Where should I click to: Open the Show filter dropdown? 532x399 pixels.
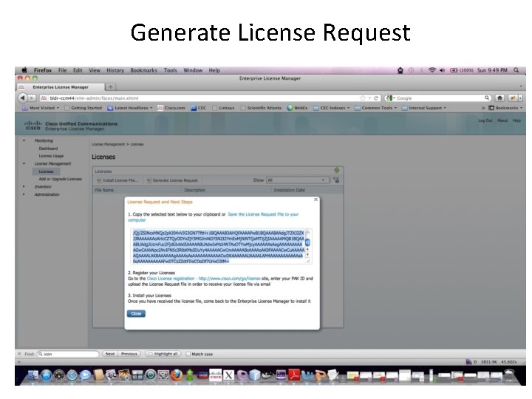coord(298,180)
